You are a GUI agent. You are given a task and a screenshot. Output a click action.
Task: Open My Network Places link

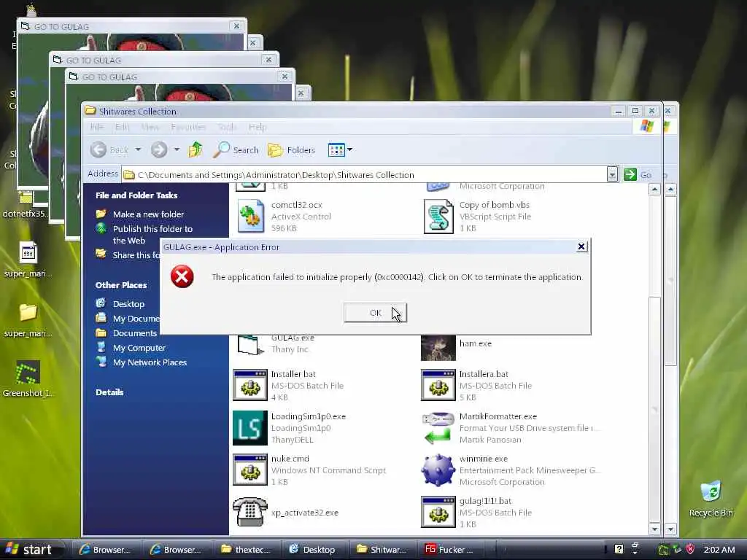[x=150, y=362]
